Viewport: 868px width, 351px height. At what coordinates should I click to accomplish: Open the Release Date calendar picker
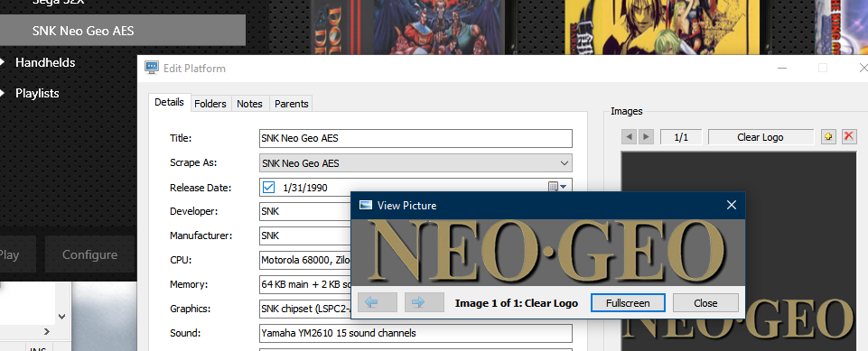[557, 188]
